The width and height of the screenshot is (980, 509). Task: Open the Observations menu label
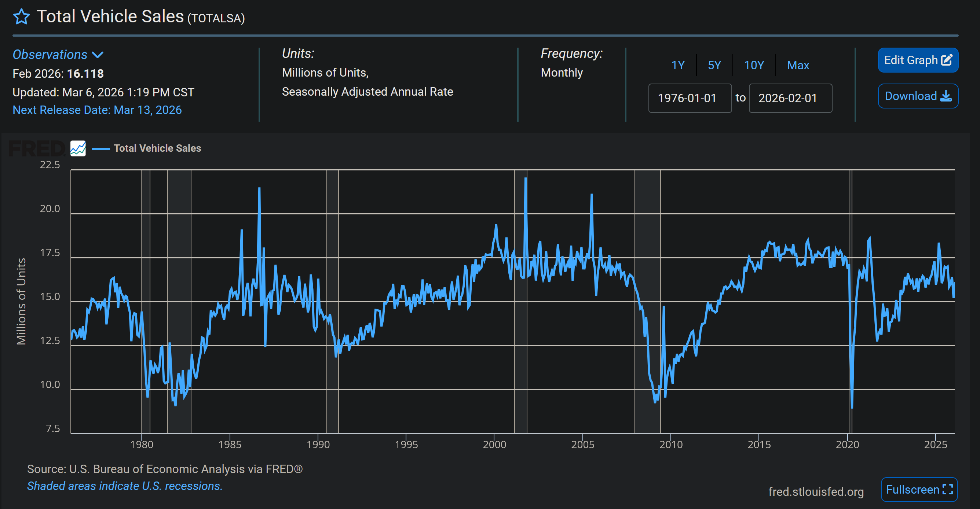click(50, 55)
